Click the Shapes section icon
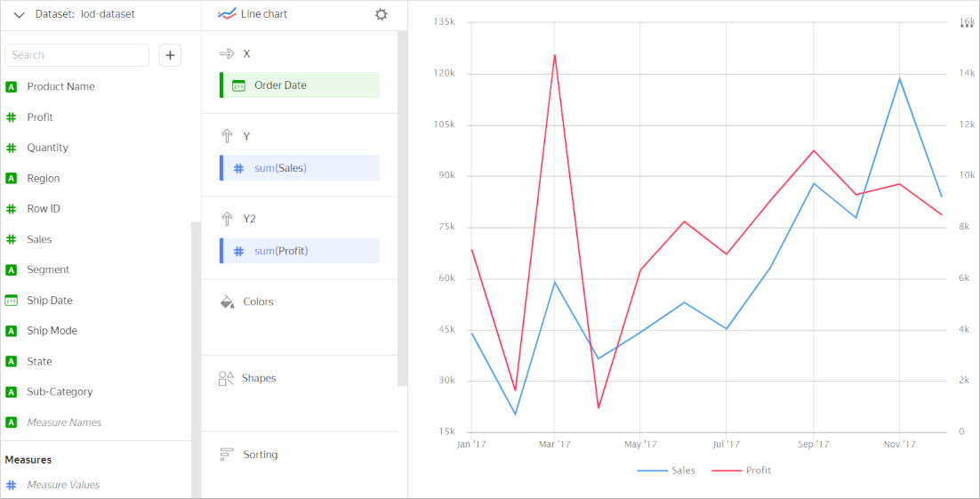Screen dimensions: 980x499 tap(227, 378)
